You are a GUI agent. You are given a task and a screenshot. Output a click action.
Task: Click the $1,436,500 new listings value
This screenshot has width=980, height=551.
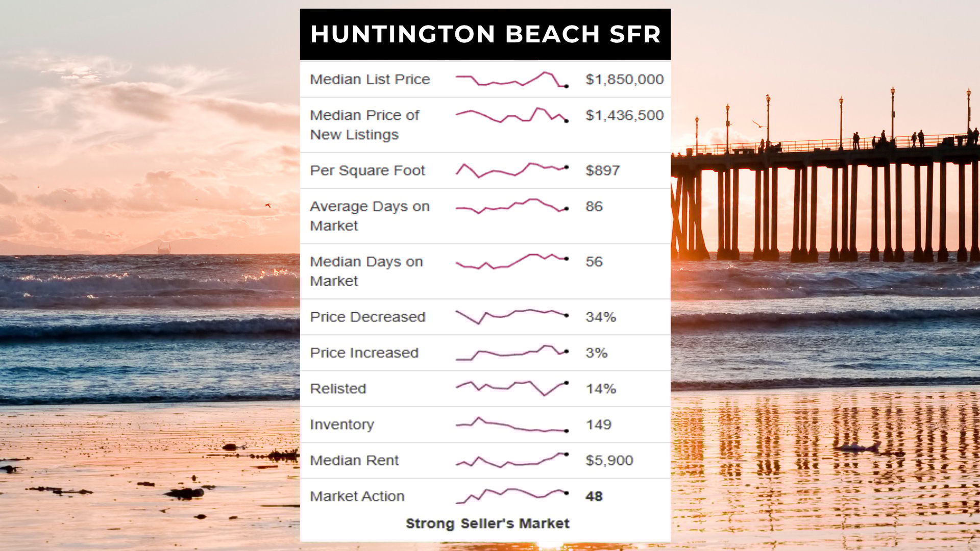[624, 115]
